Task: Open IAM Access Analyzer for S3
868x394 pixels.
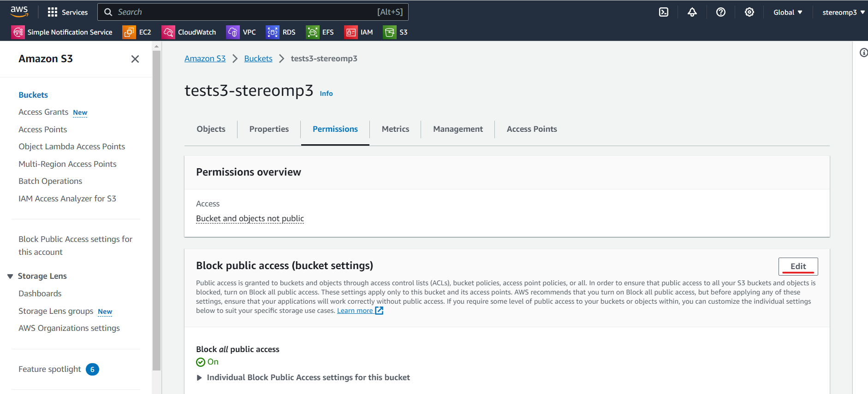Action: pyautogui.click(x=67, y=199)
